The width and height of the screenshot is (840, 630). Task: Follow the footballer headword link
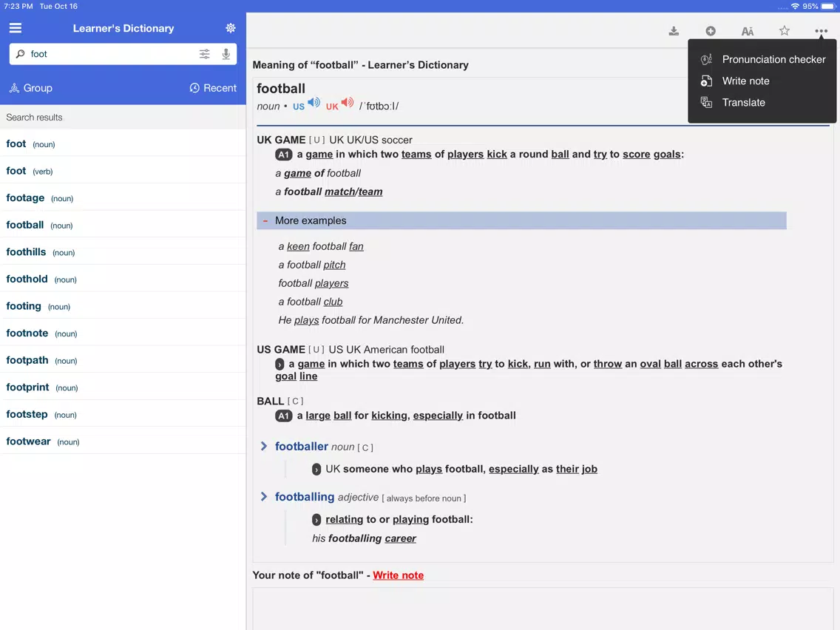(302, 447)
